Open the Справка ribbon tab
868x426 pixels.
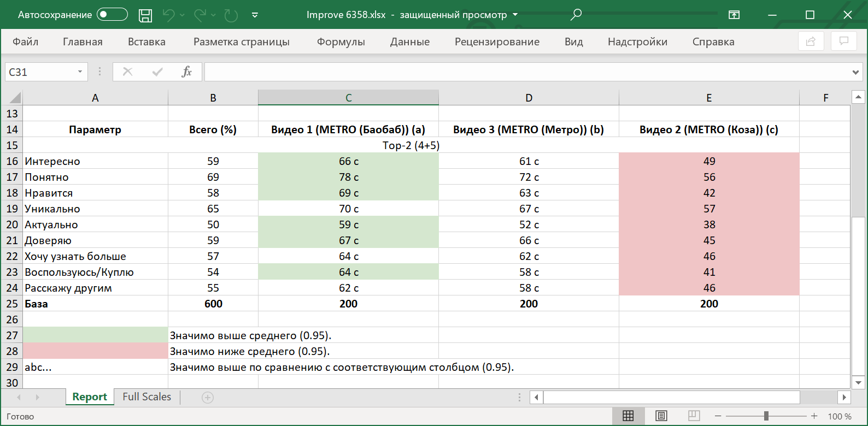click(x=713, y=42)
